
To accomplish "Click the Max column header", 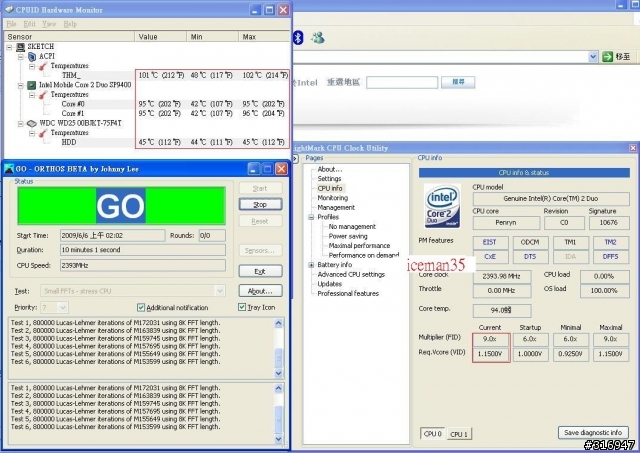I will (x=264, y=37).
